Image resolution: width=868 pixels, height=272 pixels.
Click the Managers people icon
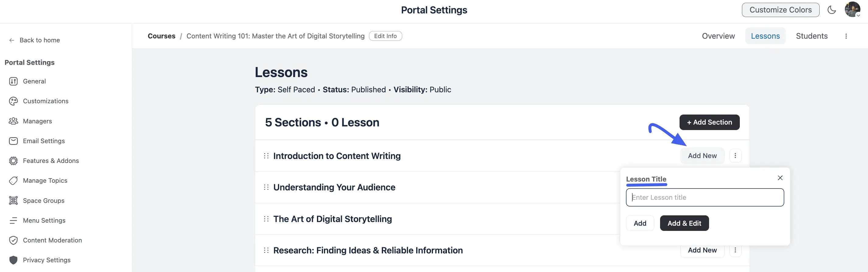(x=13, y=121)
